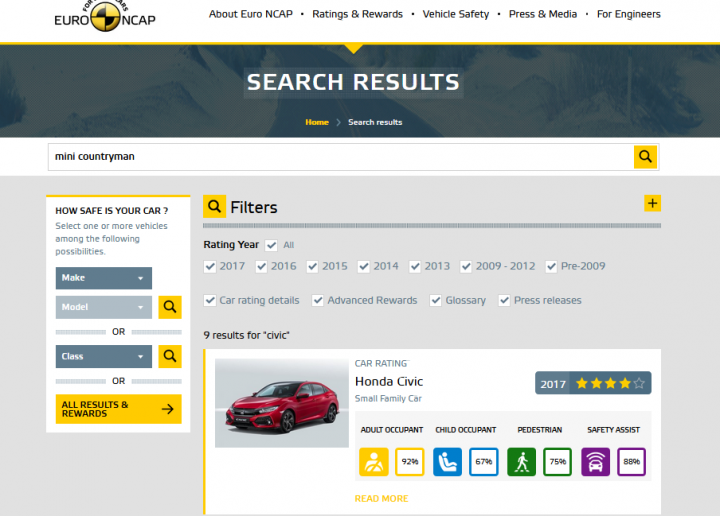The image size is (720, 516).
Task: Click the SEARCH RESULTS banner title
Action: (353, 82)
